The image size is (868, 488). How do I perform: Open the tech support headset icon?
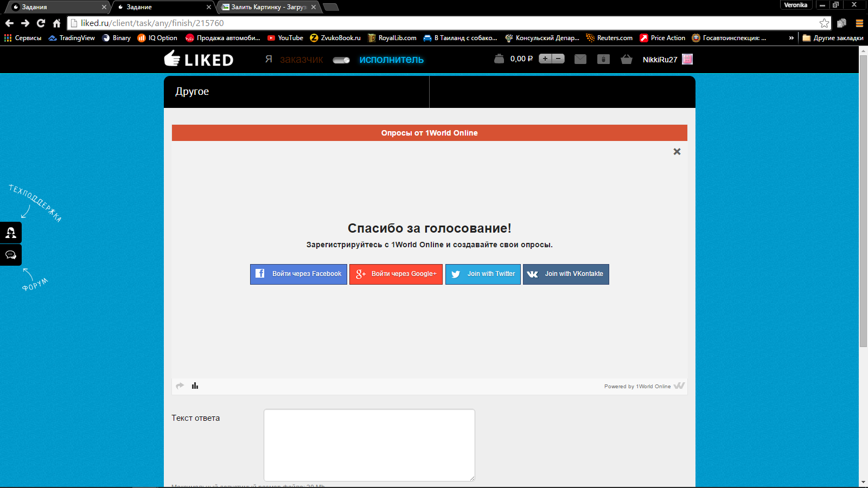11,233
